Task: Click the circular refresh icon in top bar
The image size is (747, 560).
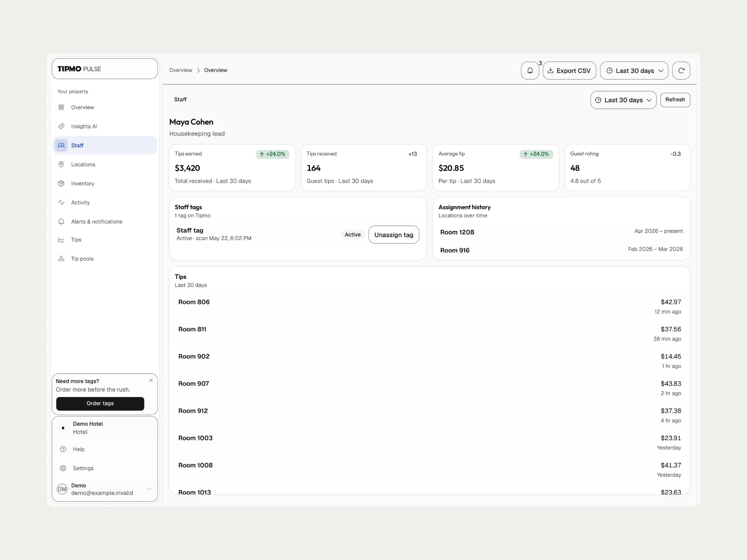Action: click(681, 70)
